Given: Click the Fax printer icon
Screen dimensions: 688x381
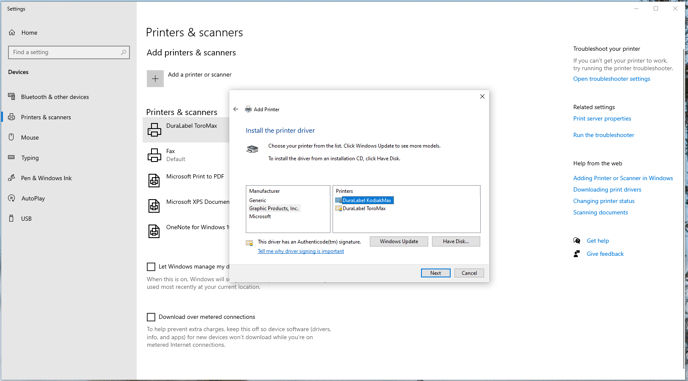Looking at the screenshot, I should [x=154, y=155].
